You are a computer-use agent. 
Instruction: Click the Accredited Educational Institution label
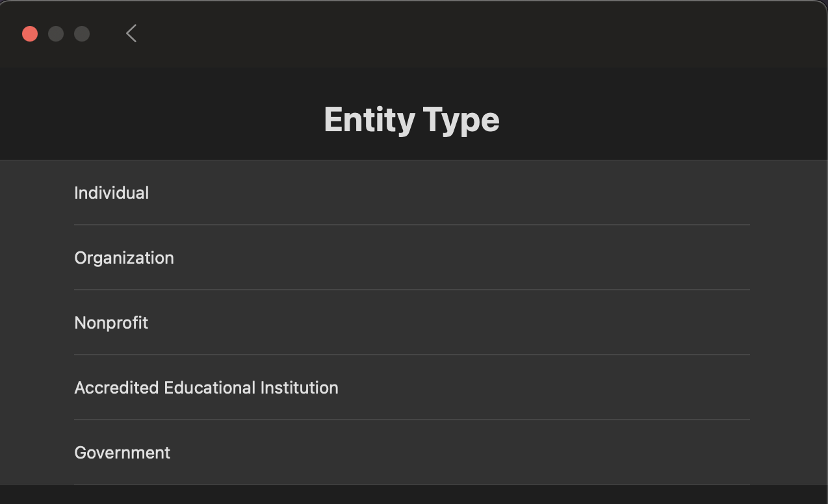(x=206, y=388)
